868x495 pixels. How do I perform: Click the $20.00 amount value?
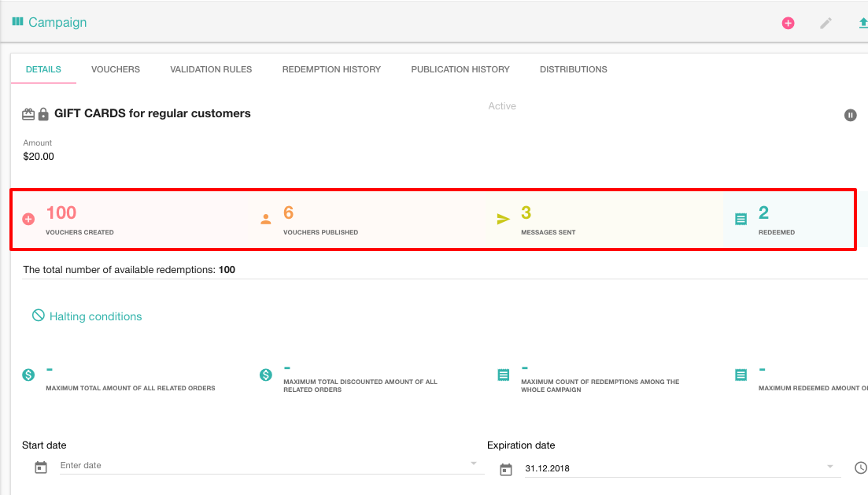click(x=39, y=156)
